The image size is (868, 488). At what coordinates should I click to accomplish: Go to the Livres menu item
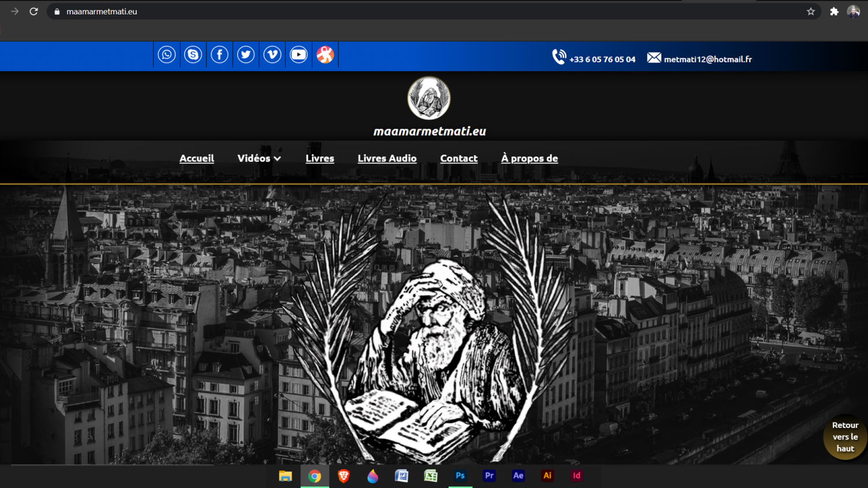pyautogui.click(x=320, y=158)
